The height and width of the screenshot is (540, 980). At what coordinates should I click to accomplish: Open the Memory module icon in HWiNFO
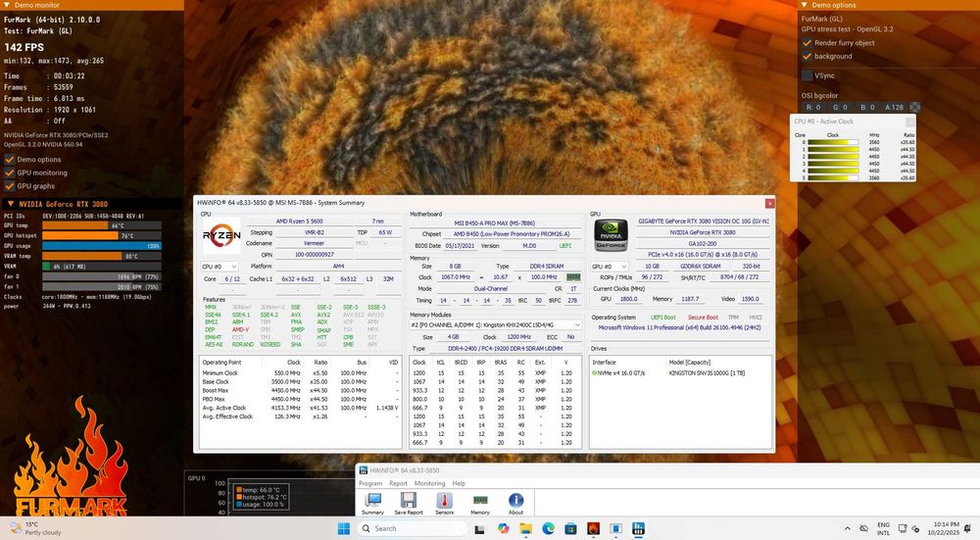[480, 503]
